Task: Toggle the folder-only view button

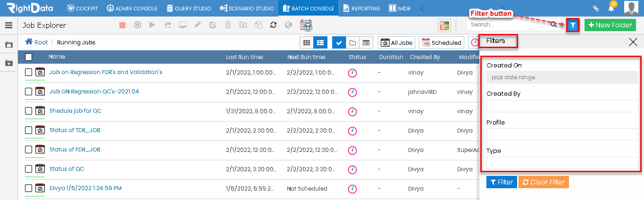Action: coord(352,42)
